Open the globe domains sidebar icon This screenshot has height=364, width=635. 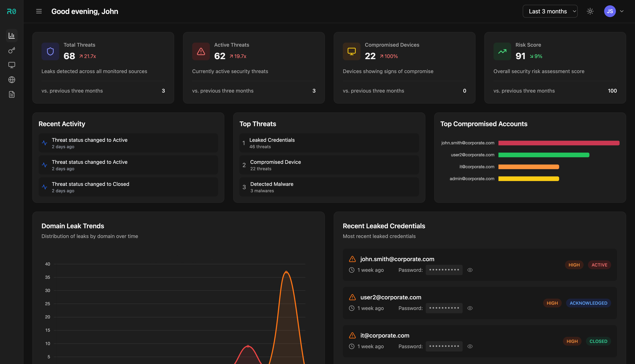(12, 80)
